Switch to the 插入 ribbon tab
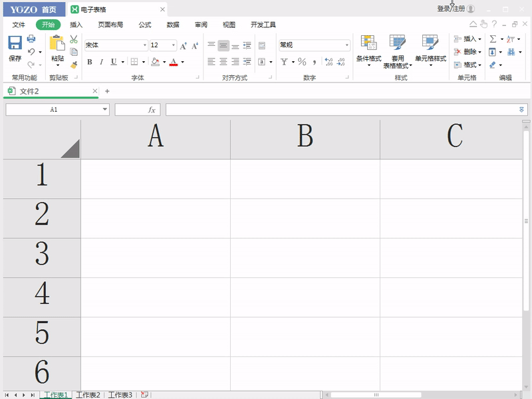Image resolution: width=532 pixels, height=399 pixels. click(x=76, y=25)
